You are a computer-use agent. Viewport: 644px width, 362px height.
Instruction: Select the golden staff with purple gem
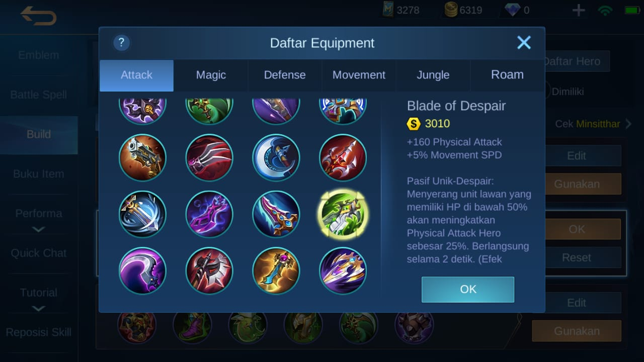(276, 271)
